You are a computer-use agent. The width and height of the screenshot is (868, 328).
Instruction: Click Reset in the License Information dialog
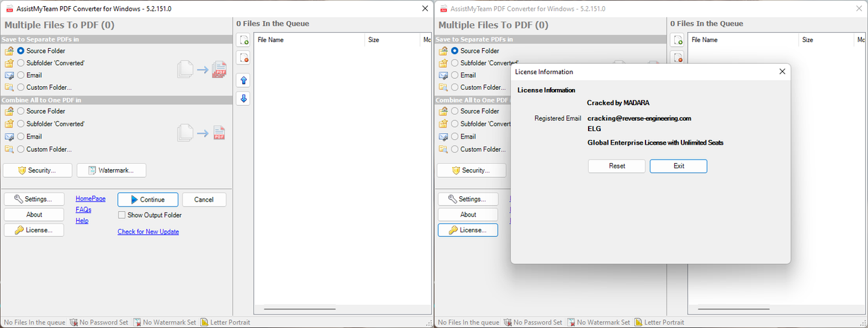[x=617, y=166]
